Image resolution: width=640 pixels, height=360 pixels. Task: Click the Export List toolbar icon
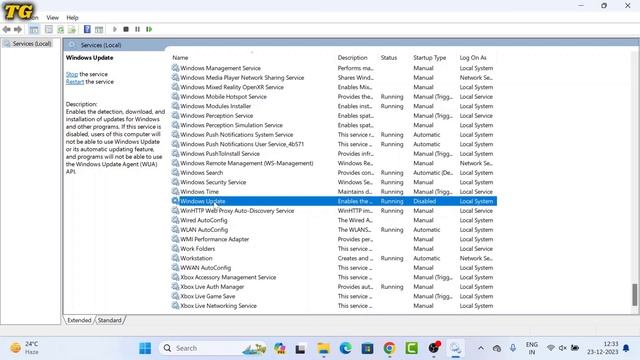pos(72,29)
